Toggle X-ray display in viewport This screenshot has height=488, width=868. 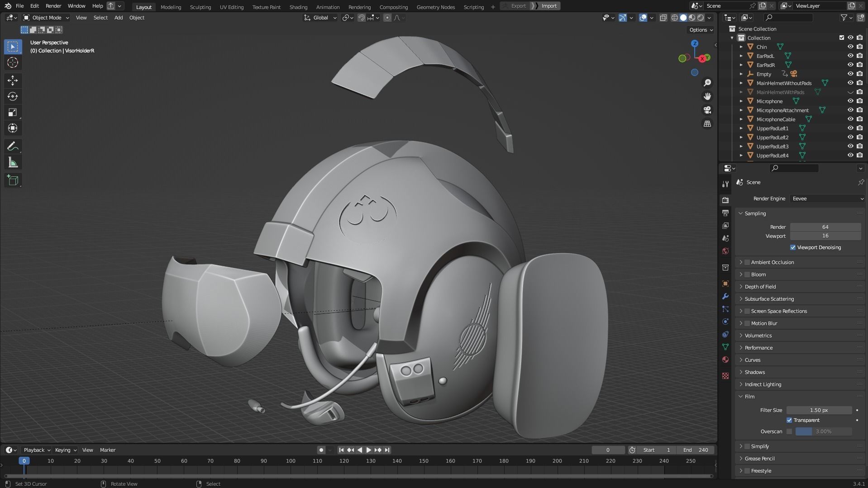tap(663, 18)
